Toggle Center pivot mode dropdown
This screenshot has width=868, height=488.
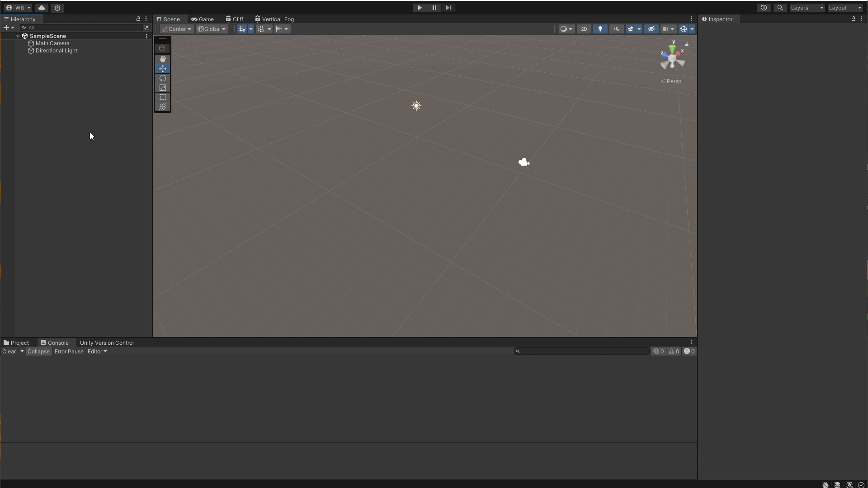pyautogui.click(x=190, y=28)
